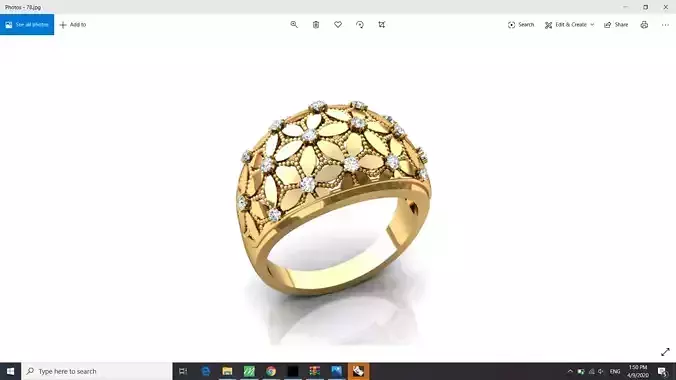Click the volume speaker tray icon
The height and width of the screenshot is (380, 676).
[x=601, y=371]
